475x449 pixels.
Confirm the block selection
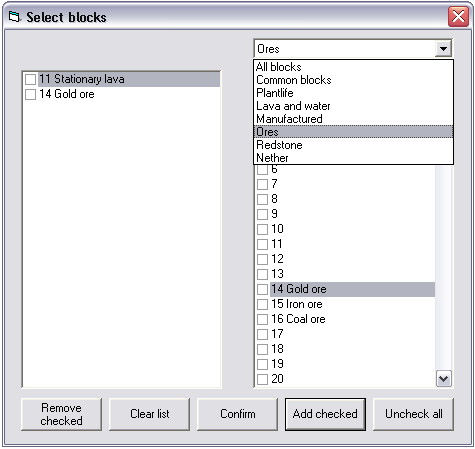(x=237, y=414)
